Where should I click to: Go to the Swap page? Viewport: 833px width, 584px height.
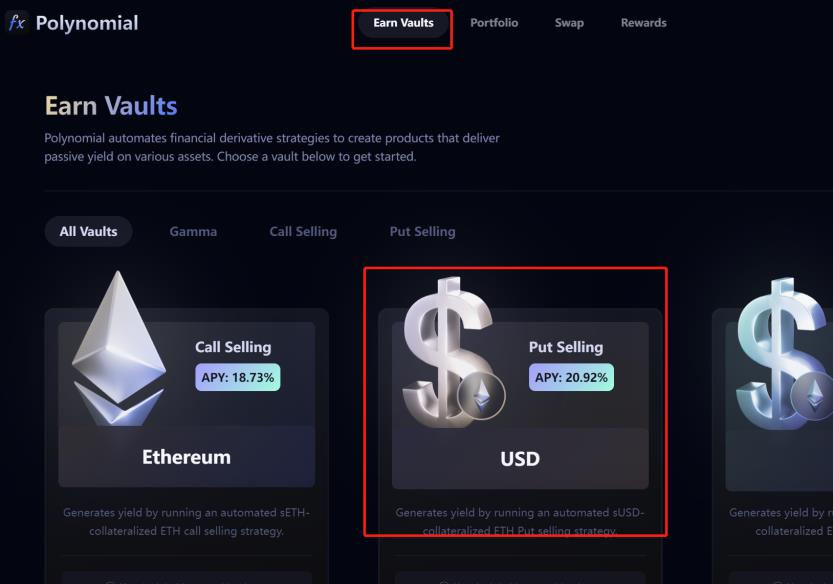click(569, 23)
